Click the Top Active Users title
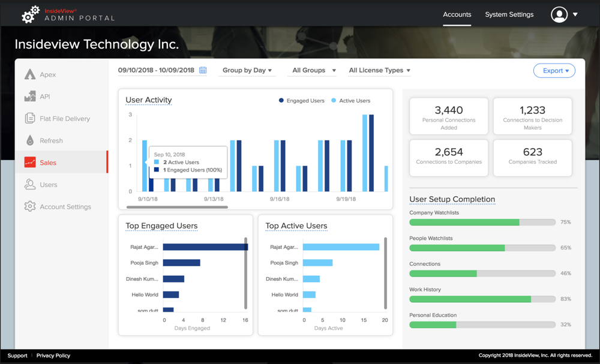The width and height of the screenshot is (600, 364). point(296,225)
